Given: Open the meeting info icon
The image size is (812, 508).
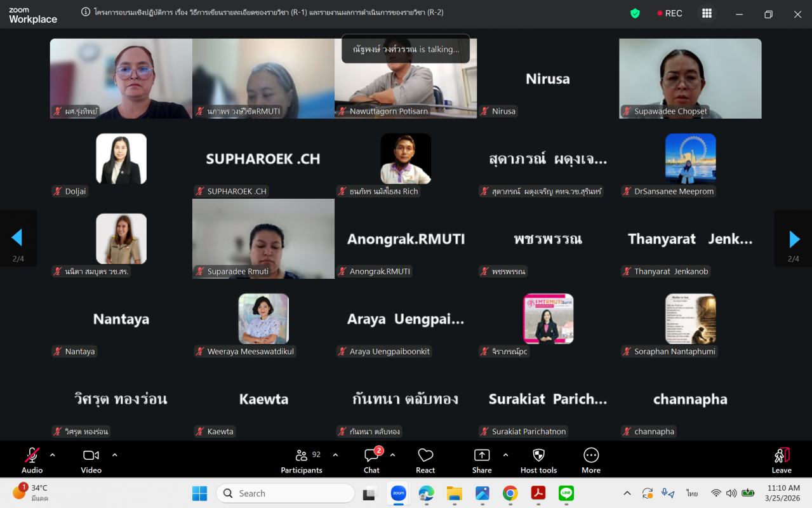Looking at the screenshot, I should [86, 12].
